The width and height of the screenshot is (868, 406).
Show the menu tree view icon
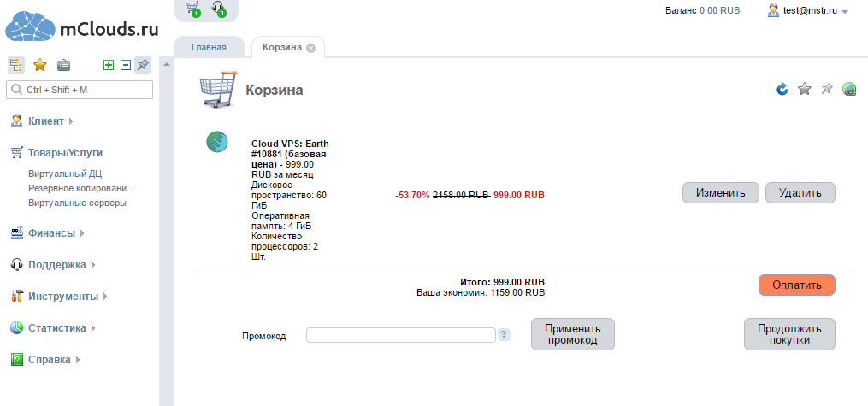pos(16,65)
